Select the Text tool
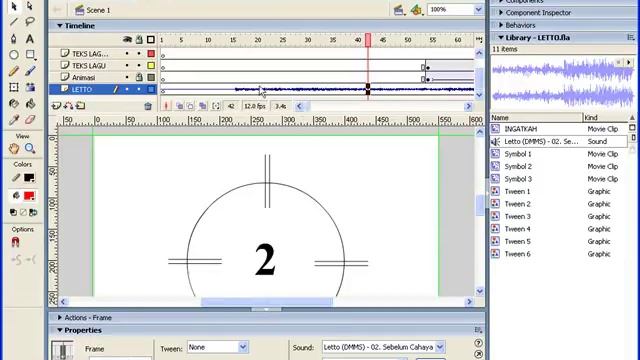The height and width of the screenshot is (360, 640). click(30, 39)
